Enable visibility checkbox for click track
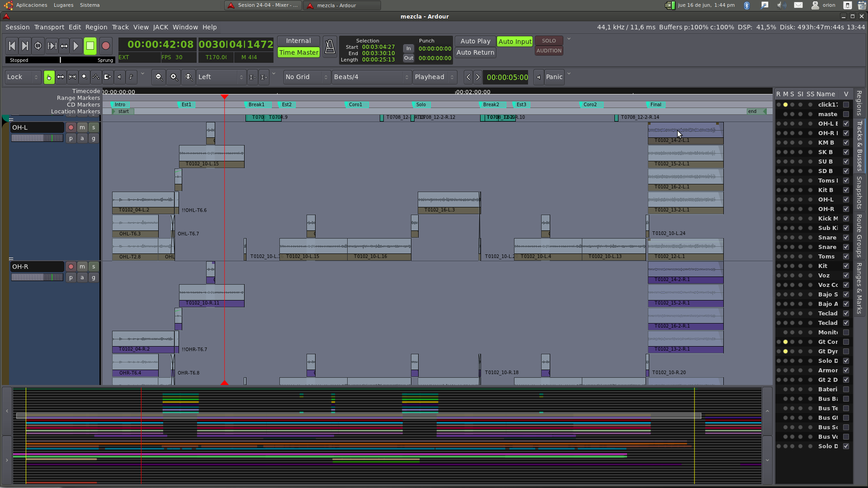868x488 pixels. point(846,105)
